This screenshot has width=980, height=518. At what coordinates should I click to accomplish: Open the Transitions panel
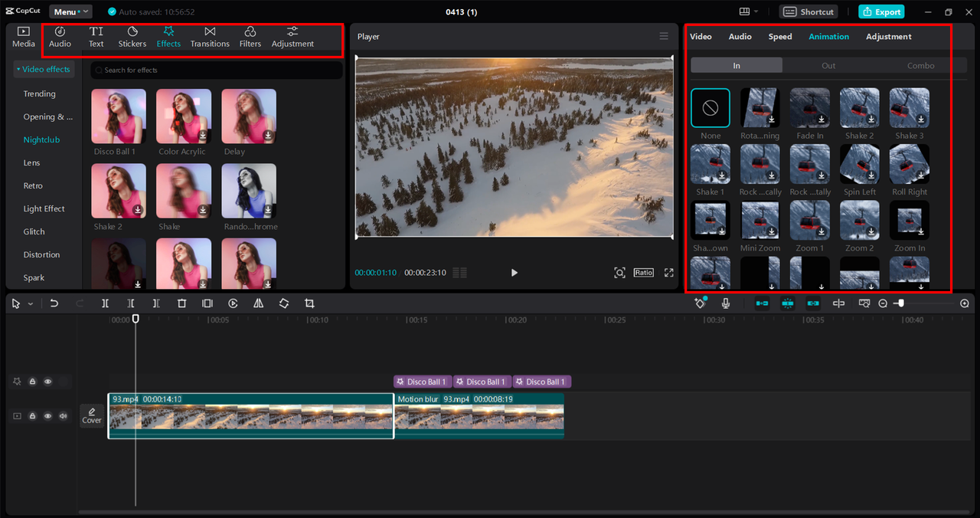click(210, 37)
